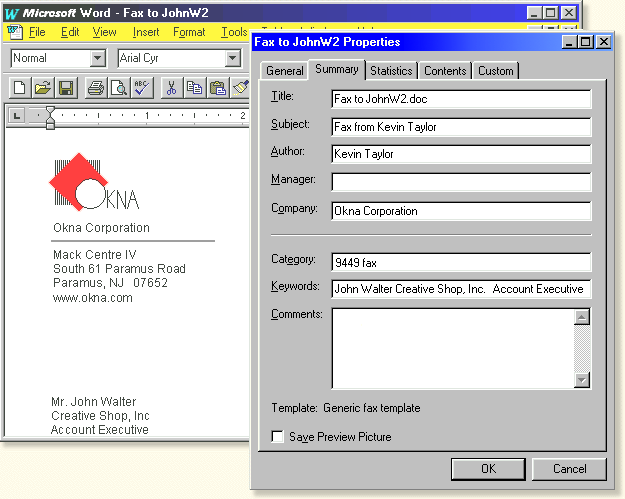Screen dimensions: 625x499
Task: Click the Okna logo in the document
Action: [94, 182]
